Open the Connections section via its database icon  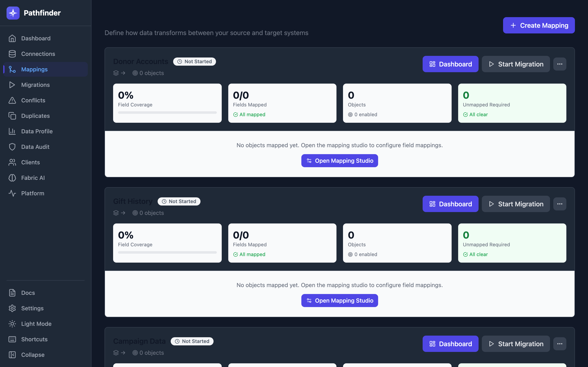click(12, 54)
